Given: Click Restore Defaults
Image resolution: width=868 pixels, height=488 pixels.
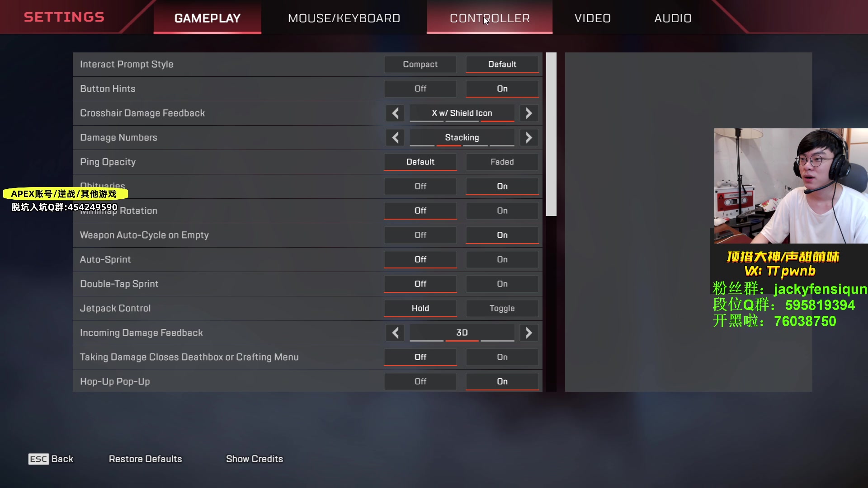Looking at the screenshot, I should point(145,459).
